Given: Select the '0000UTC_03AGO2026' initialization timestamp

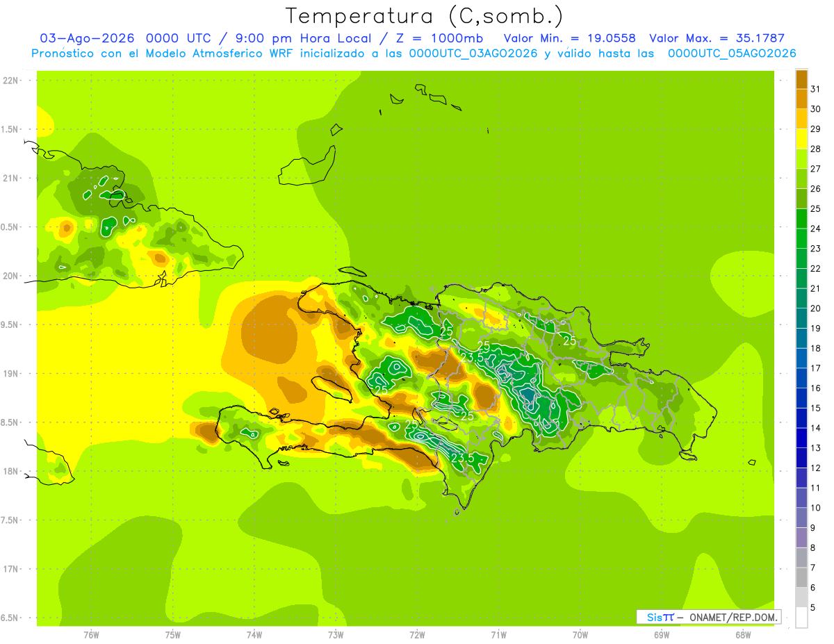Looking at the screenshot, I should pyautogui.click(x=473, y=53).
